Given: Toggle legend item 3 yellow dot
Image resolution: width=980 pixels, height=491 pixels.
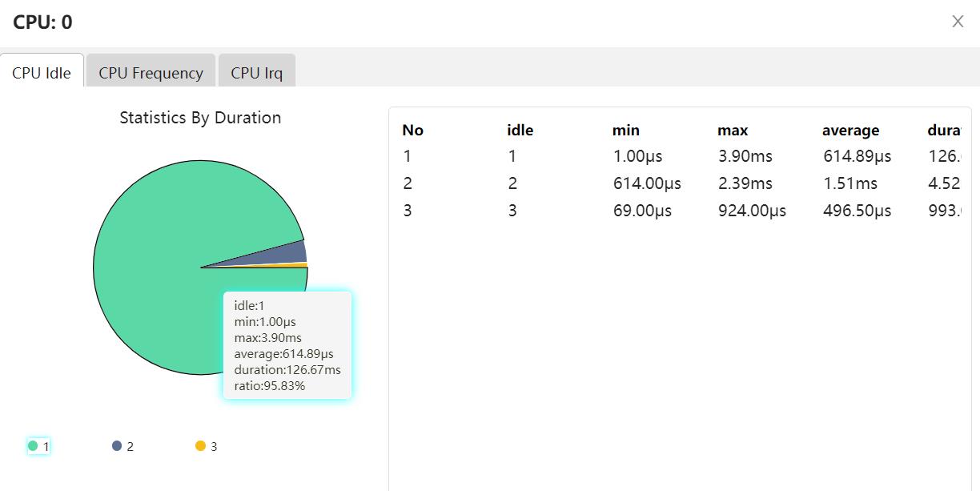Looking at the screenshot, I should pyautogui.click(x=200, y=446).
